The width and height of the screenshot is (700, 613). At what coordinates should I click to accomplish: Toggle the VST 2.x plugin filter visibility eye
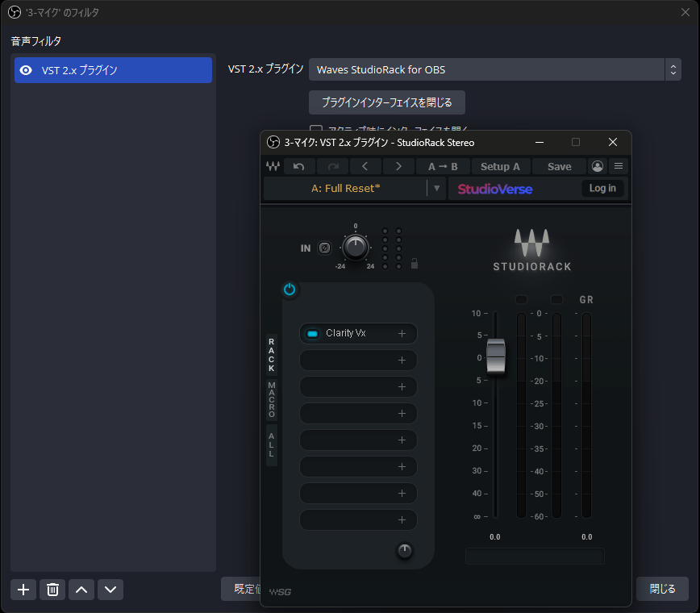tap(26, 70)
